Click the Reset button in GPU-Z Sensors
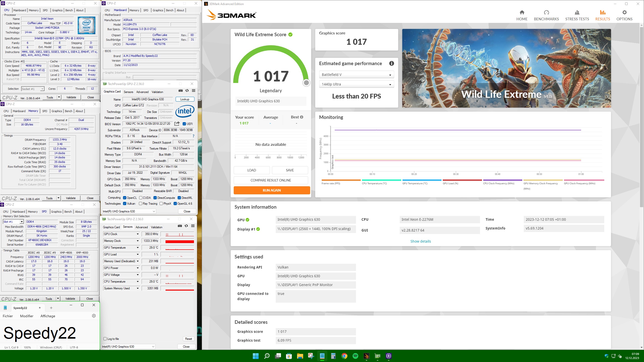 pyautogui.click(x=188, y=339)
